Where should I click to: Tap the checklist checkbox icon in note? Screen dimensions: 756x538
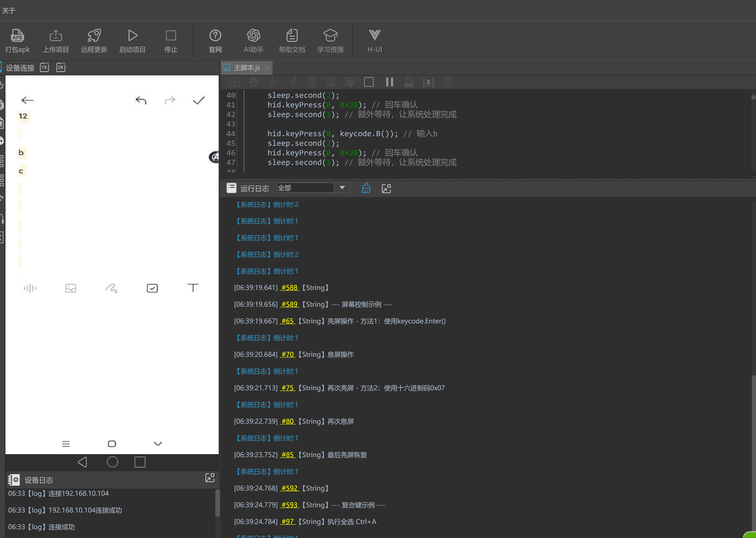(x=152, y=288)
